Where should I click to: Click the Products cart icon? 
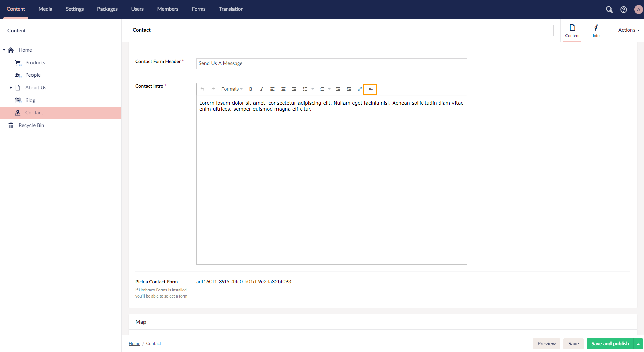pyautogui.click(x=18, y=63)
